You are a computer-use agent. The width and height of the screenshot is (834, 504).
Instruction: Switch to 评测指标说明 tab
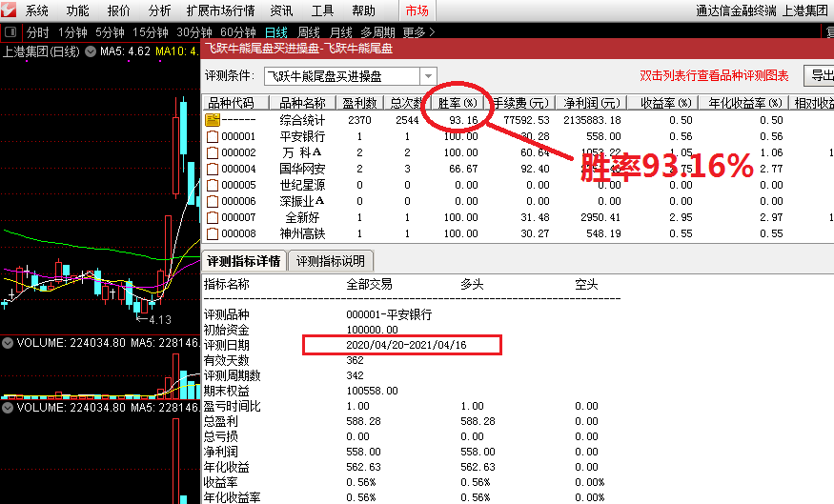331,261
